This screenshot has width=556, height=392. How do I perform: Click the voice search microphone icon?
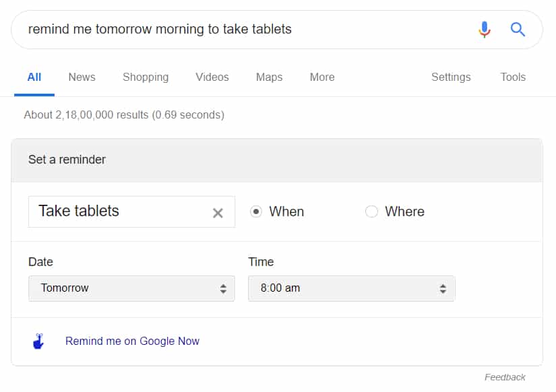(484, 30)
